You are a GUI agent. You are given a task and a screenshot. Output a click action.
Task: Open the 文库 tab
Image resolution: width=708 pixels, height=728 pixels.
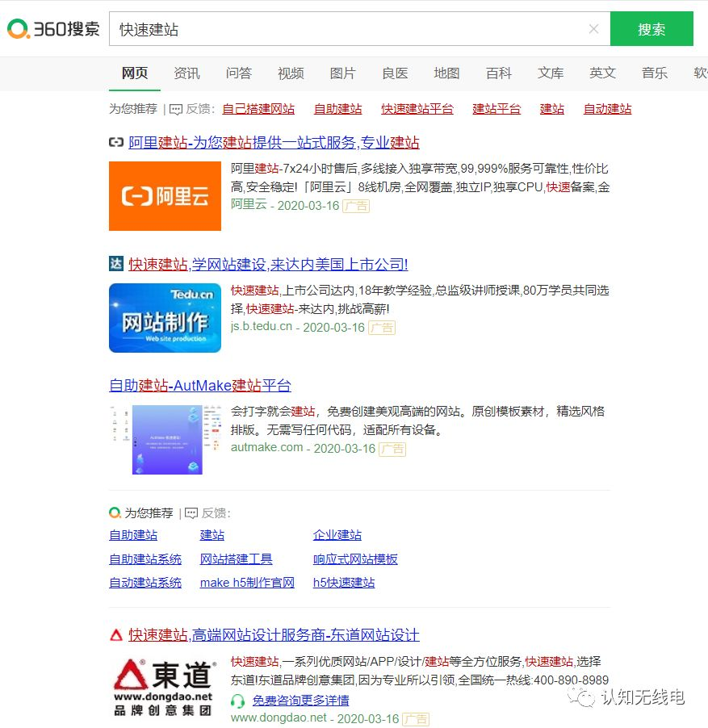tap(551, 73)
